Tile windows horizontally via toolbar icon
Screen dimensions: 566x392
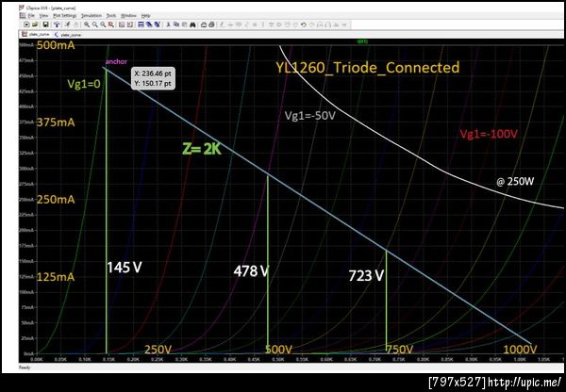(141, 24)
